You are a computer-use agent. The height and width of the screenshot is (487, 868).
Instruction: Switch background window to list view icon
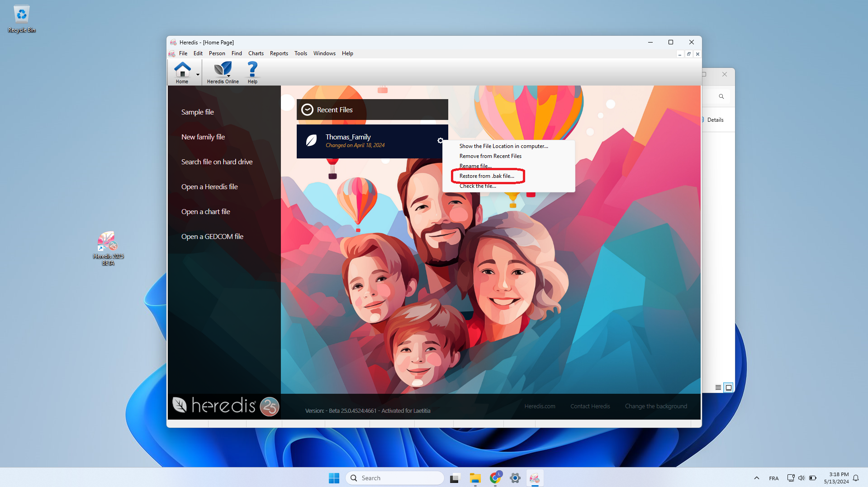point(718,387)
